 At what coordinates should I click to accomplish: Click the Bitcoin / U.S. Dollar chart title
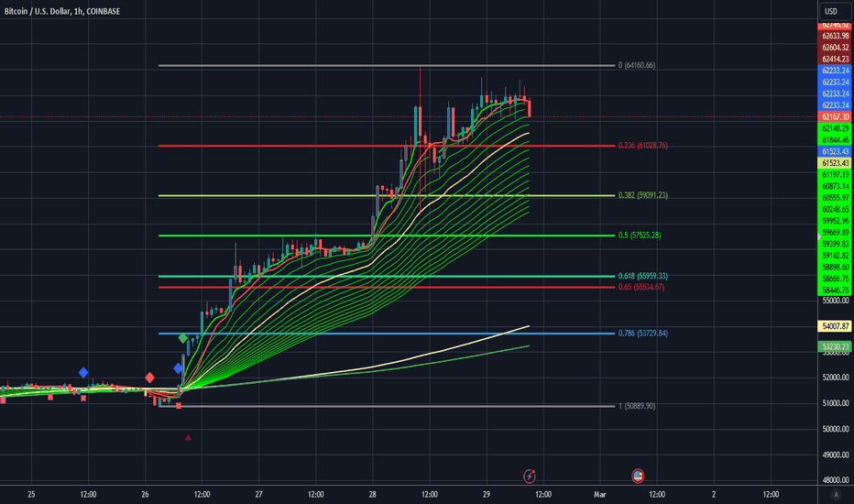(62, 11)
